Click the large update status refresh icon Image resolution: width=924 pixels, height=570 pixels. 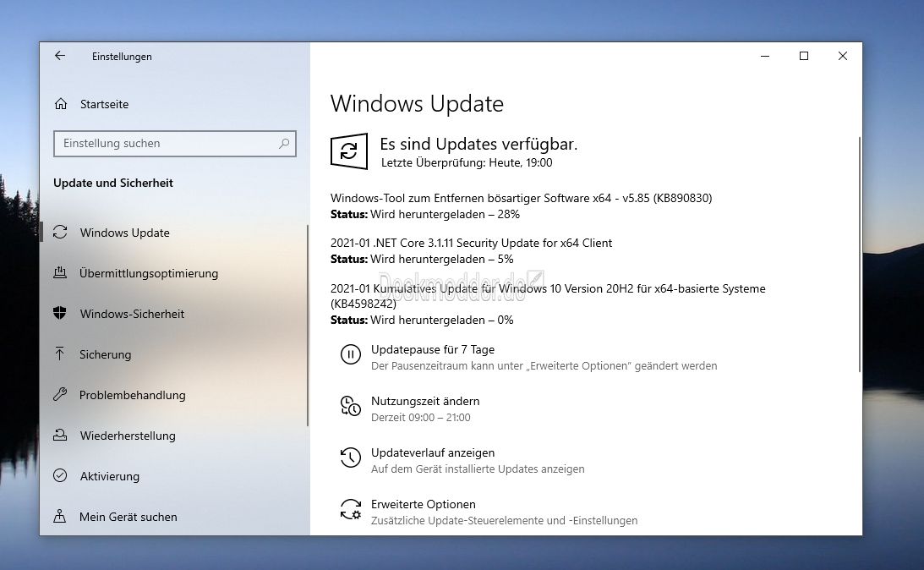point(349,151)
